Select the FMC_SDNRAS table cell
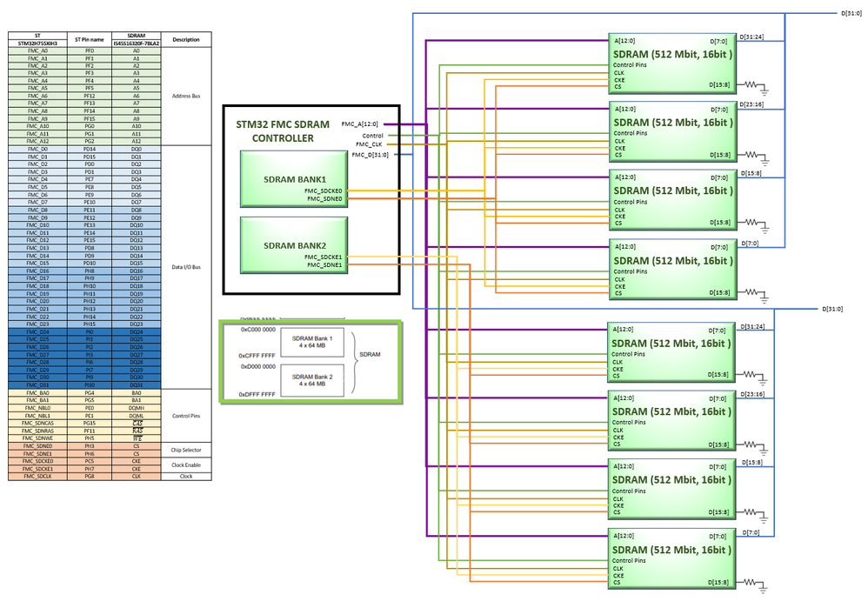The width and height of the screenshot is (868, 608). pyautogui.click(x=37, y=431)
